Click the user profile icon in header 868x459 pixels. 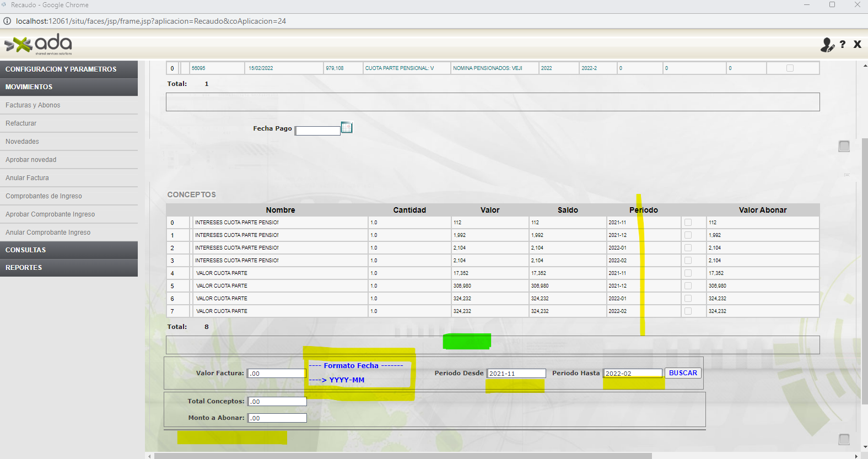[827, 45]
